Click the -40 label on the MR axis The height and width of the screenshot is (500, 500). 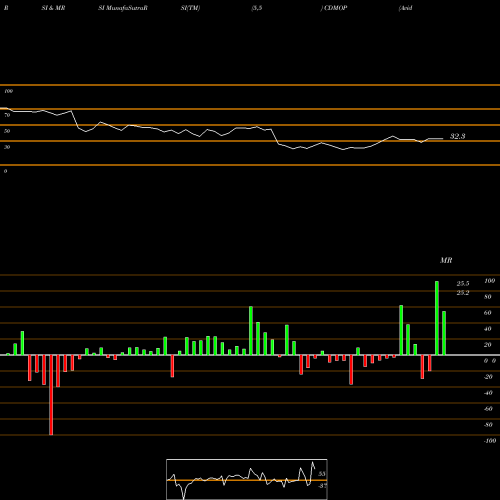tap(488, 393)
